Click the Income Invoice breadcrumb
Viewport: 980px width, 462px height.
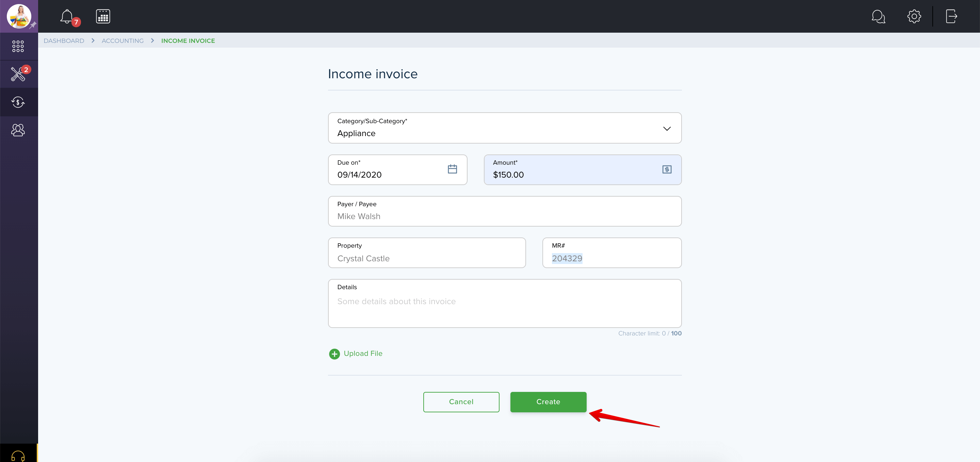pyautogui.click(x=188, y=41)
